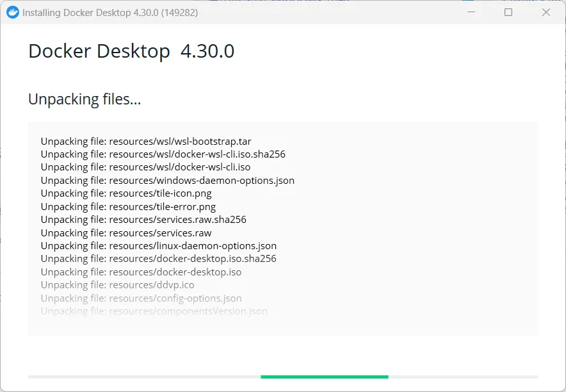Select the 'Docker Desktop 4.30.0' heading

point(131,51)
